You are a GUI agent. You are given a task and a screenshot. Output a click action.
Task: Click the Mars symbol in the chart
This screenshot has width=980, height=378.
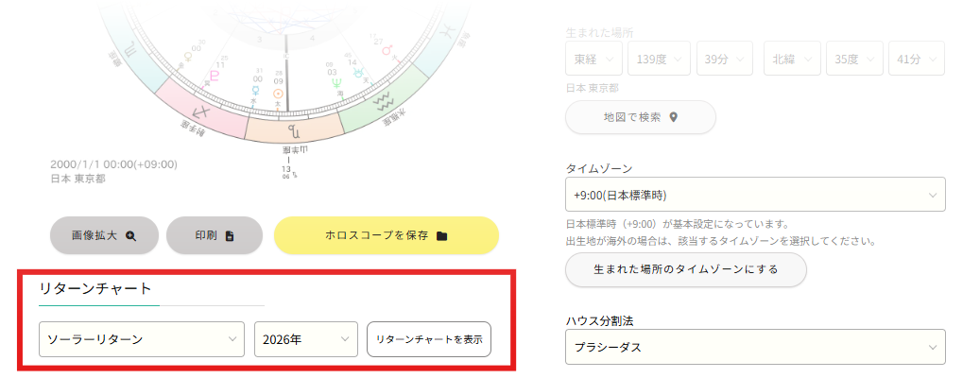[387, 49]
